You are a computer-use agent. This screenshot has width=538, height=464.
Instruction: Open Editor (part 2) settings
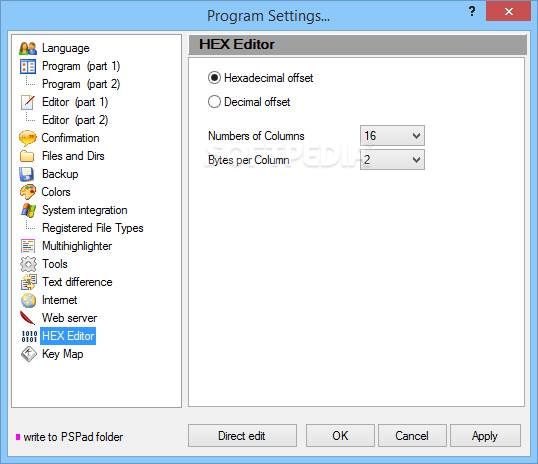pos(75,120)
